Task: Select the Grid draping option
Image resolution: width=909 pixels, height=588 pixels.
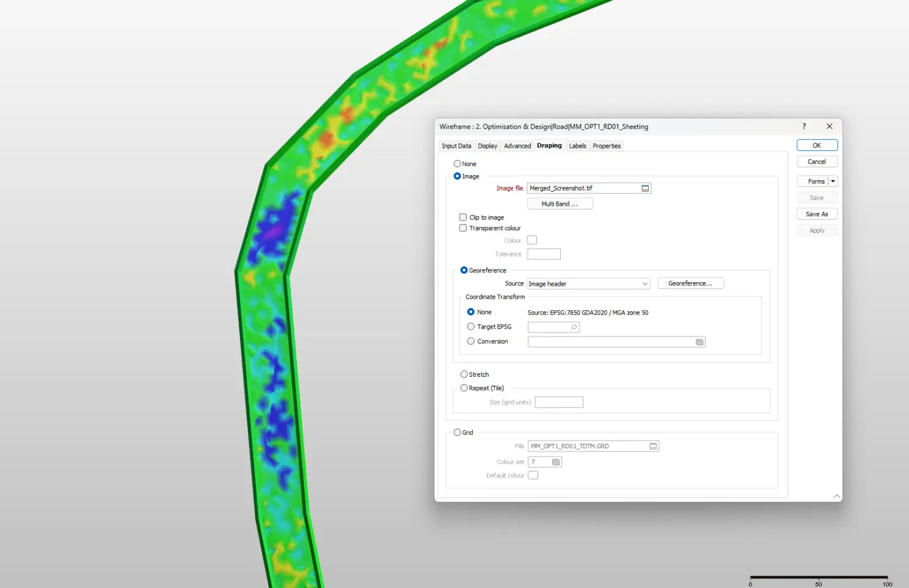Action: coord(457,432)
